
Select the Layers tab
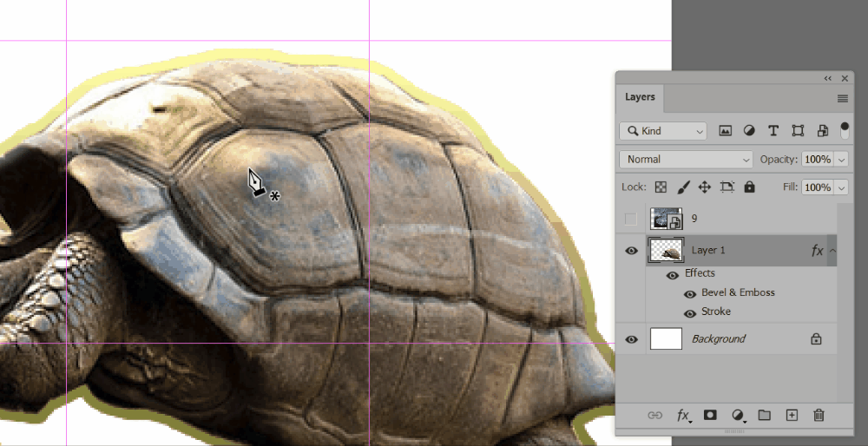click(x=640, y=97)
